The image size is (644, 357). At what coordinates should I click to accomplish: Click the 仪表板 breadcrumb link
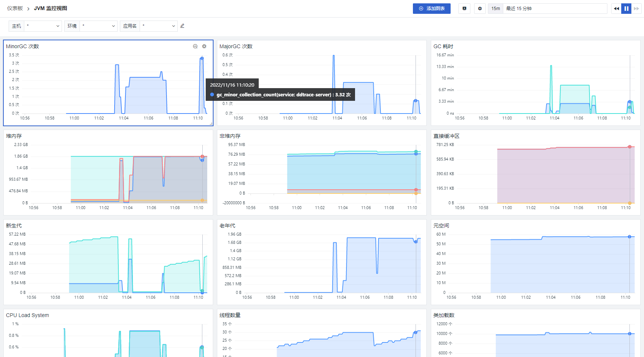click(x=15, y=9)
